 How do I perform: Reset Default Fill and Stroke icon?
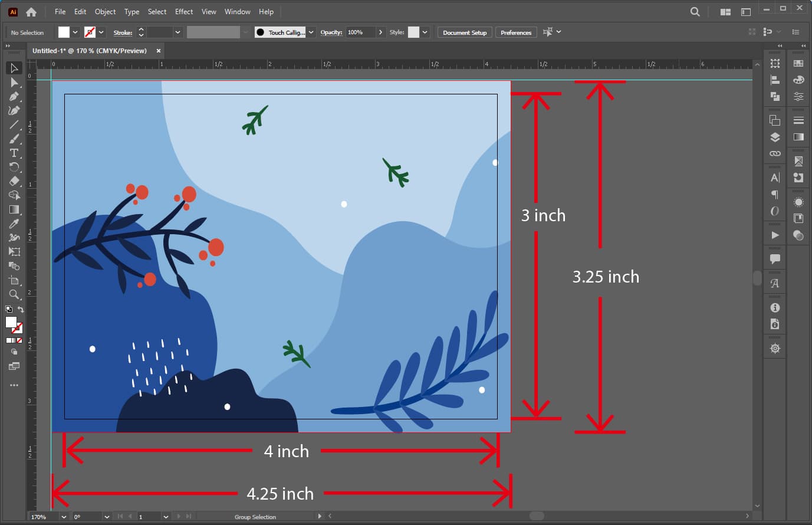[x=9, y=309]
